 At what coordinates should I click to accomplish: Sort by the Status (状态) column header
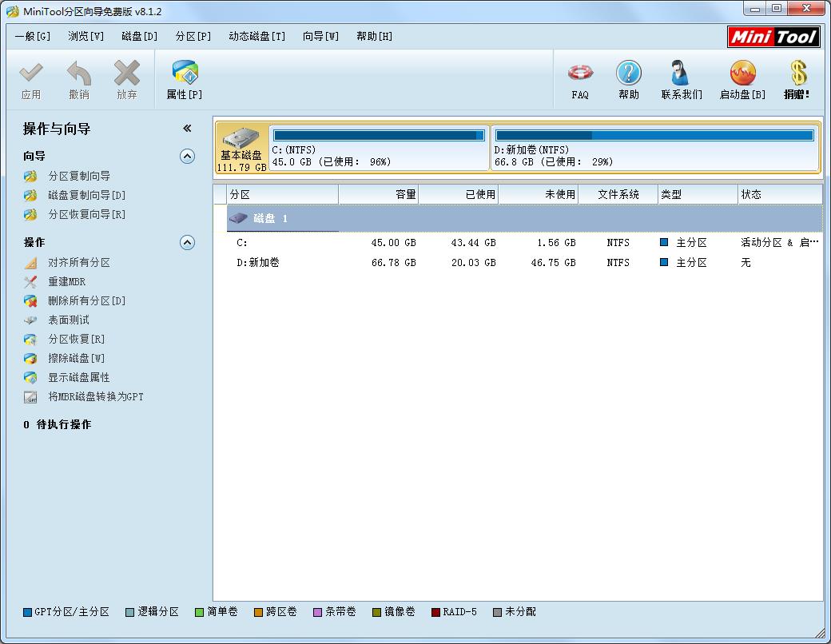780,194
